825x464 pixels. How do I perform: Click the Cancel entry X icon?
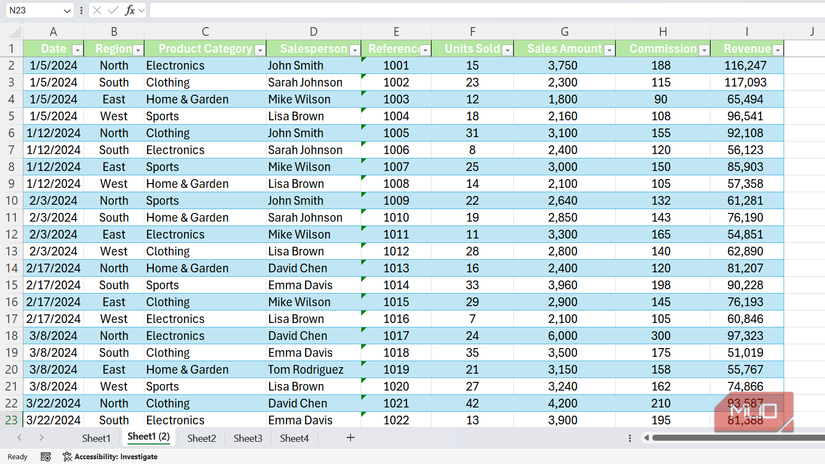pyautogui.click(x=97, y=11)
